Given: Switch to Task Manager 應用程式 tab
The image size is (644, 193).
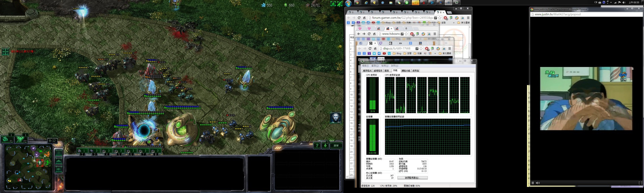Looking at the screenshot, I should pyautogui.click(x=367, y=71).
